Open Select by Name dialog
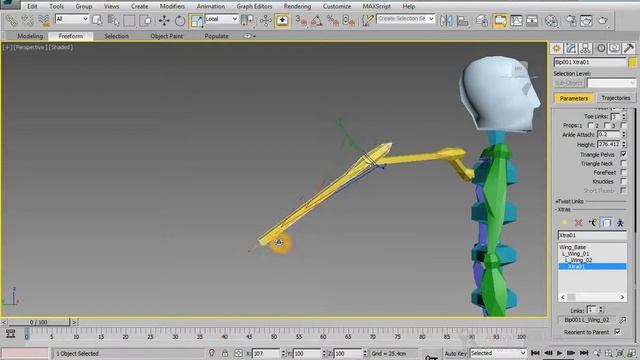 (113, 20)
